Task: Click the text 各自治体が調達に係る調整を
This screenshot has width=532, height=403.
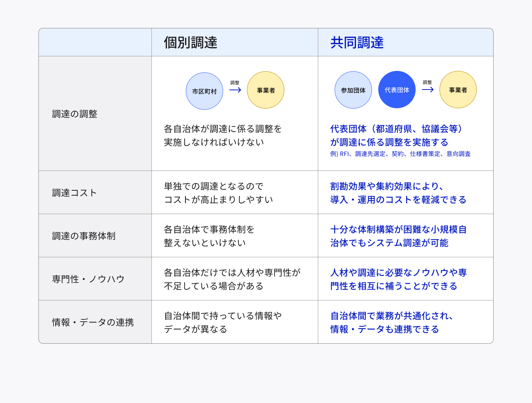Action: tap(223, 129)
